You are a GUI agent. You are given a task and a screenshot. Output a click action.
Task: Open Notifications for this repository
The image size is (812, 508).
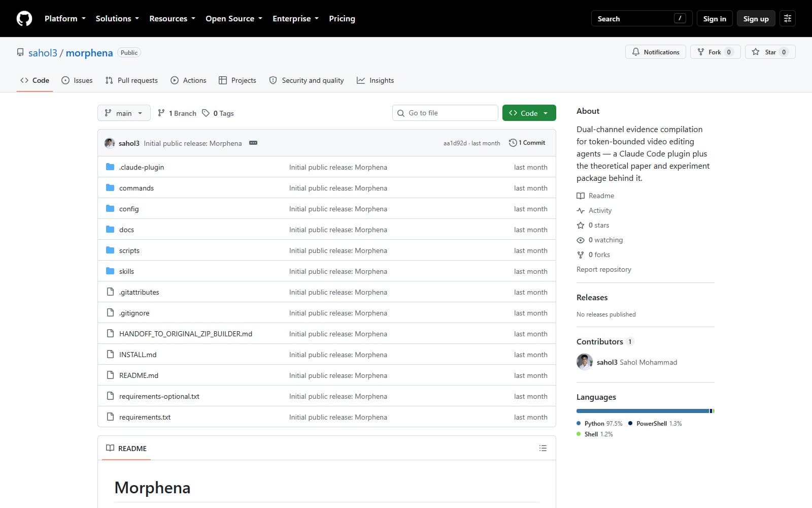coord(656,52)
